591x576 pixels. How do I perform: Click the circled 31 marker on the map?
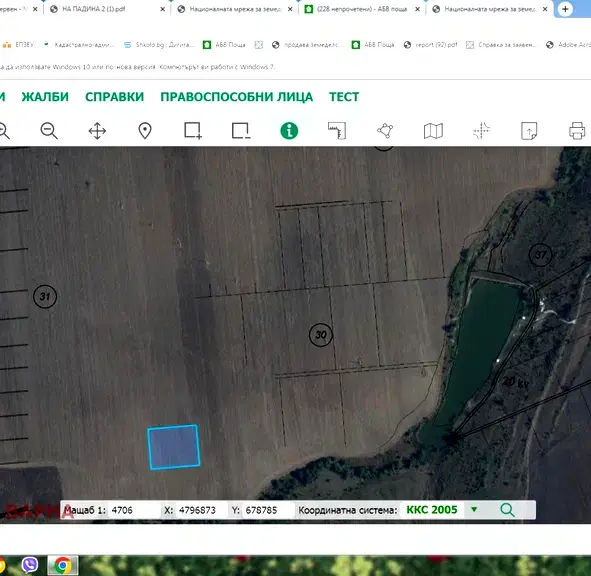click(x=45, y=296)
